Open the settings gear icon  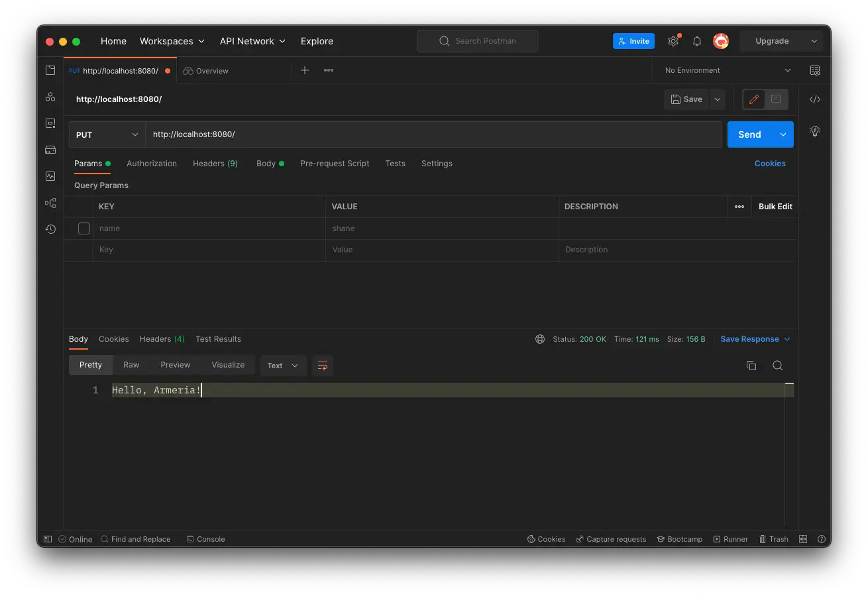673,41
